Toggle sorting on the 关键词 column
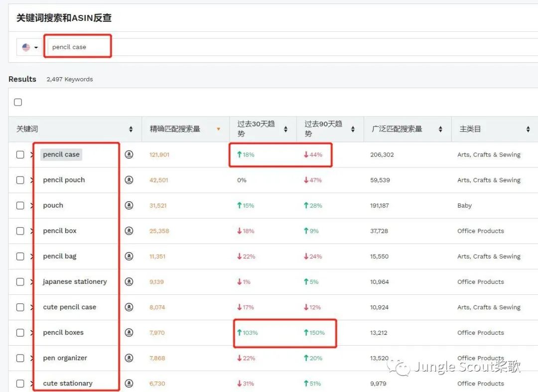 [131, 129]
